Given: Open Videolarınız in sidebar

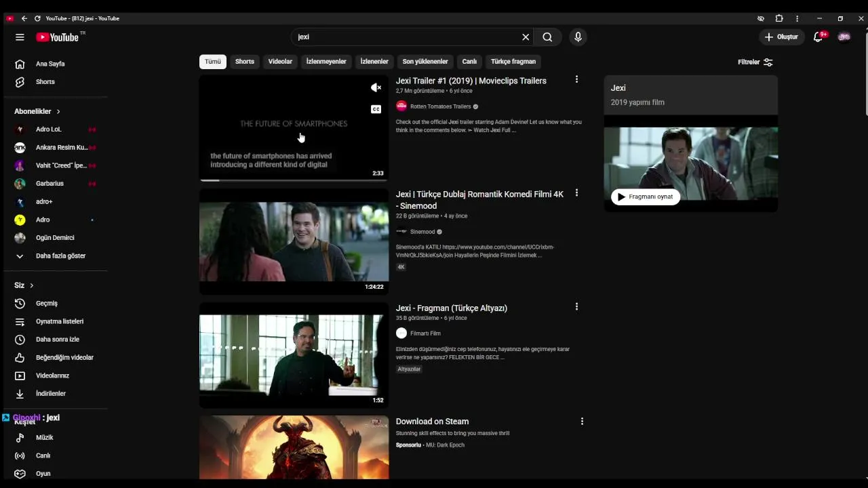Looking at the screenshot, I should 54,375.
